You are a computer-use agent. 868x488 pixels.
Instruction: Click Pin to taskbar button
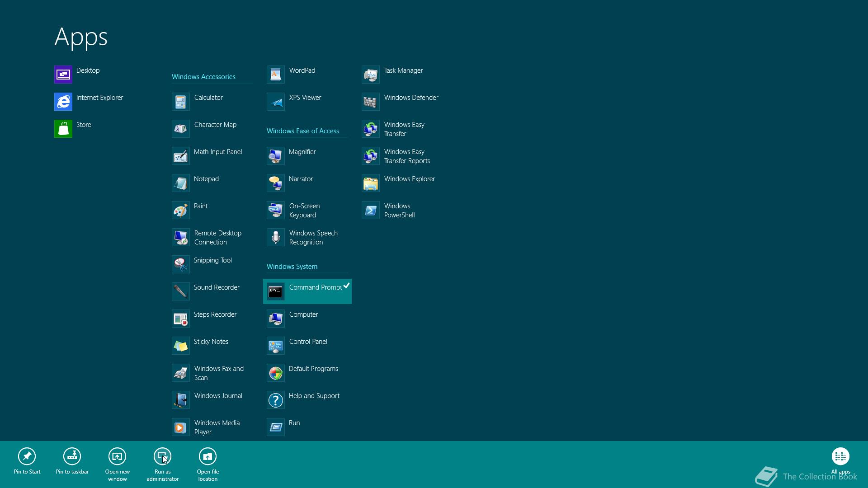tap(72, 461)
